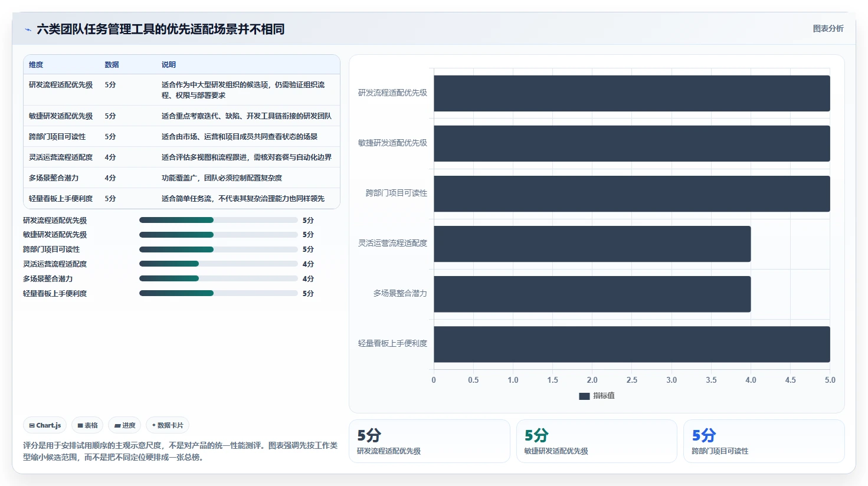Select the 轻量看板上手便利度 table row name
The width and height of the screenshot is (868, 486).
point(61,199)
